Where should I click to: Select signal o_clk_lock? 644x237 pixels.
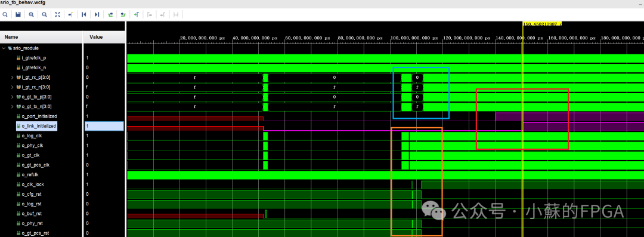(x=32, y=184)
